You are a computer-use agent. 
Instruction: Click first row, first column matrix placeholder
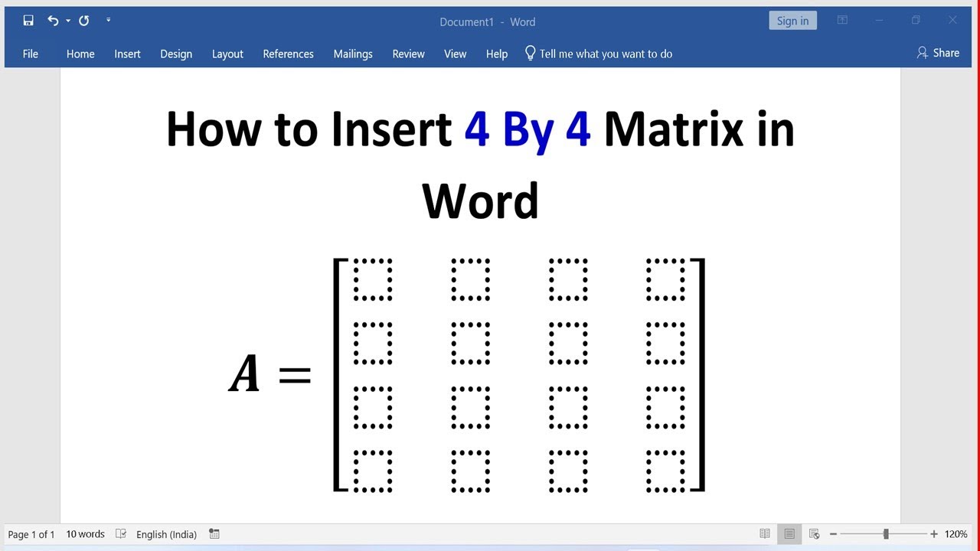(x=373, y=279)
